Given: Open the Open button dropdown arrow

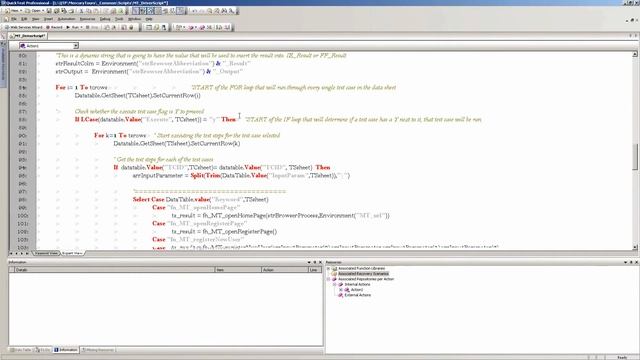Looking at the screenshot, I should (43, 11).
